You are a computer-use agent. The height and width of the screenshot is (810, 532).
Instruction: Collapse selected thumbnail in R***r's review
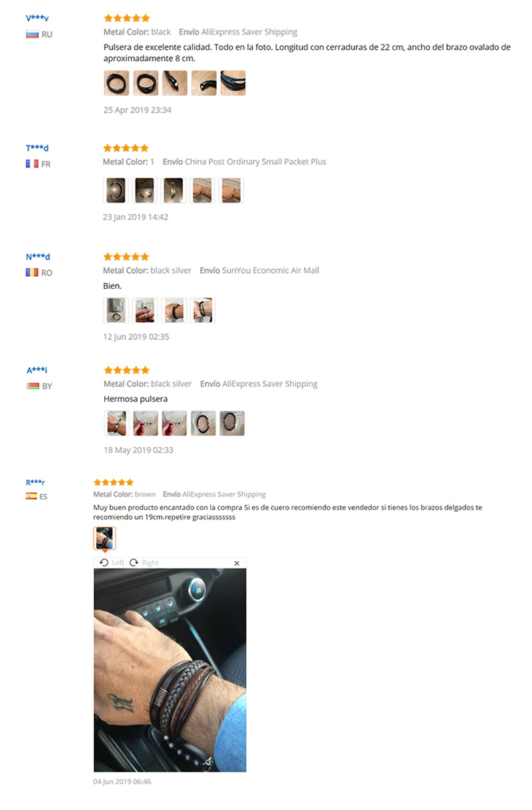tap(104, 538)
